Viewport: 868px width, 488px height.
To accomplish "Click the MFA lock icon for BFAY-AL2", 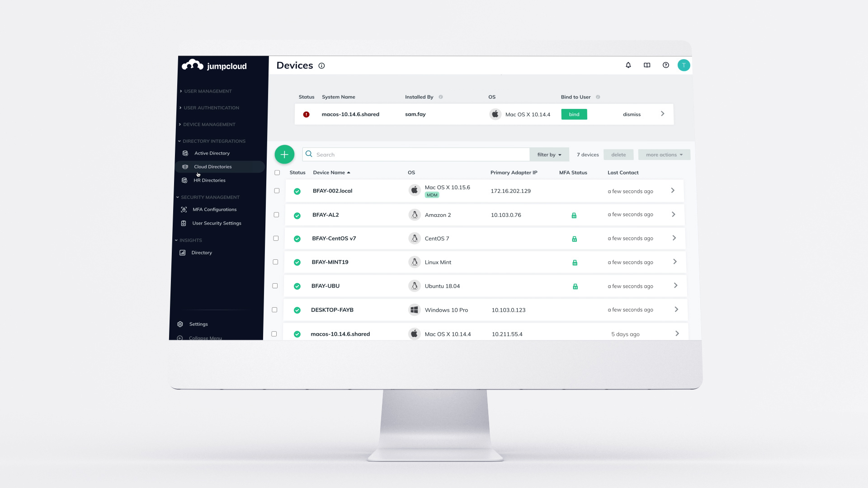I will tap(574, 215).
